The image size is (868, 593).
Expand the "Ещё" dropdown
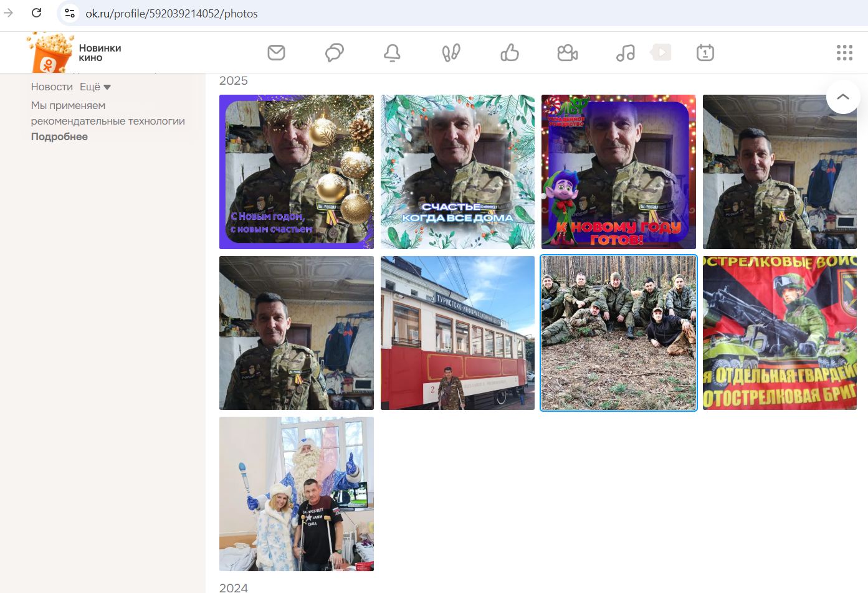pyautogui.click(x=95, y=87)
